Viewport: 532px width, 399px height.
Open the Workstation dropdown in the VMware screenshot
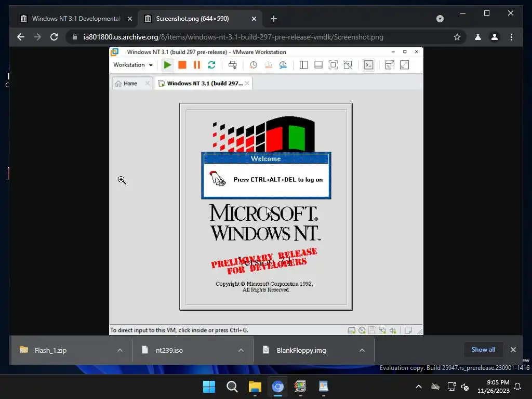(x=132, y=65)
